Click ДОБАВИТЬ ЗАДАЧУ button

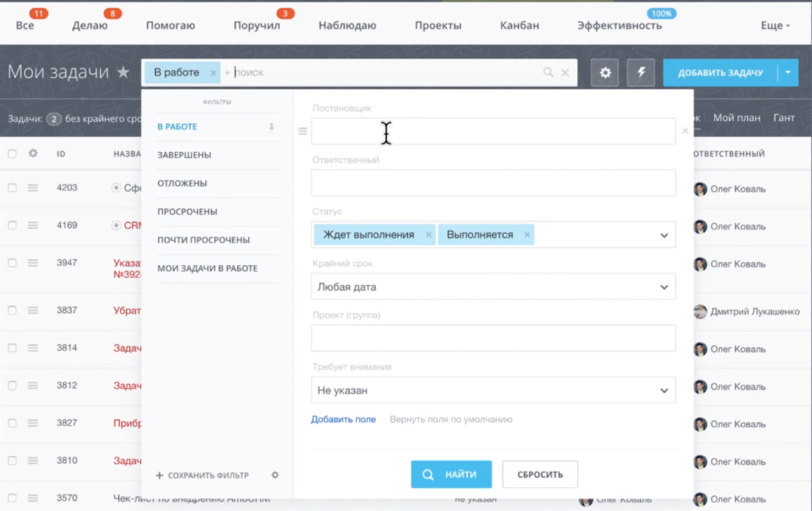click(720, 73)
